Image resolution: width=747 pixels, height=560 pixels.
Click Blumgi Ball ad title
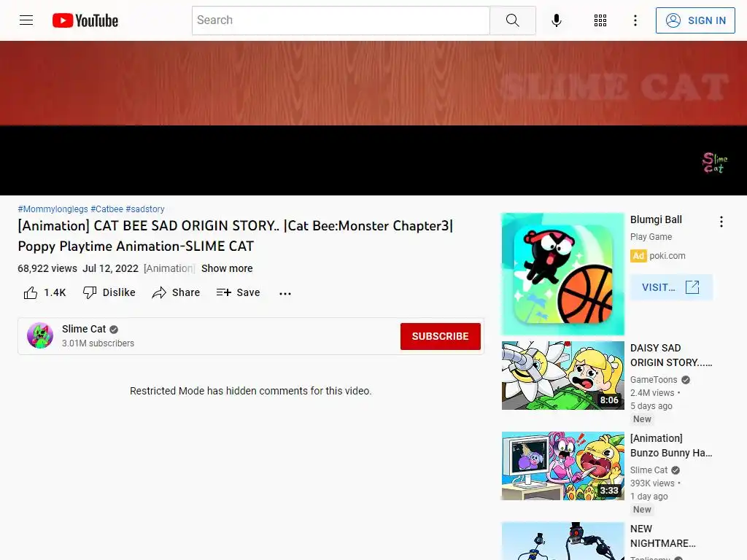[656, 219]
